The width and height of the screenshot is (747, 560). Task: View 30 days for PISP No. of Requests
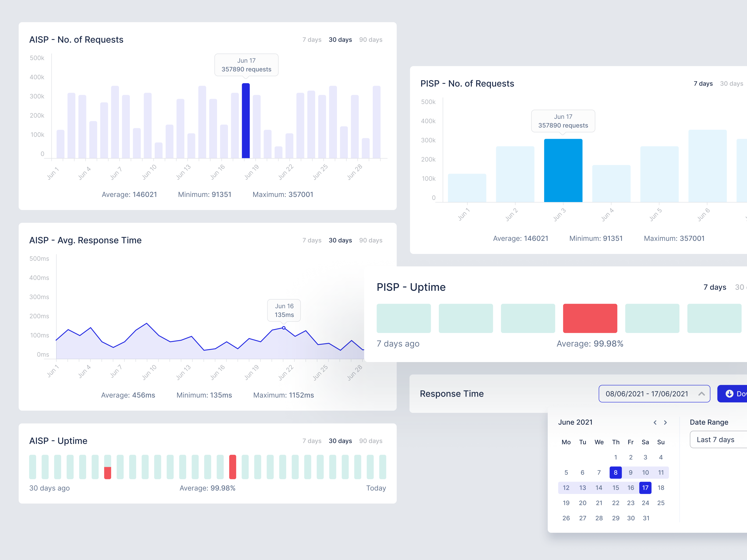click(731, 83)
